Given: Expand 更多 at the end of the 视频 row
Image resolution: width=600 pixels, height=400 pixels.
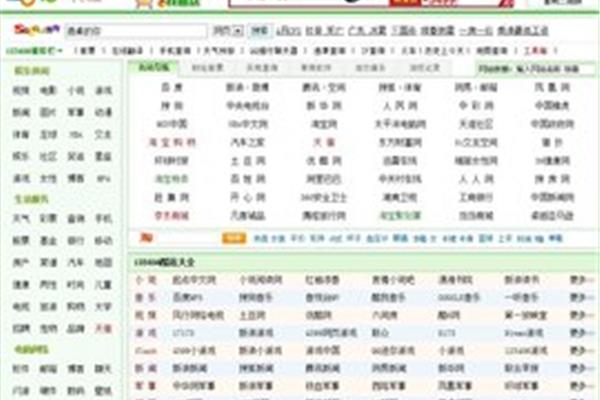Looking at the screenshot, I should [582, 315].
